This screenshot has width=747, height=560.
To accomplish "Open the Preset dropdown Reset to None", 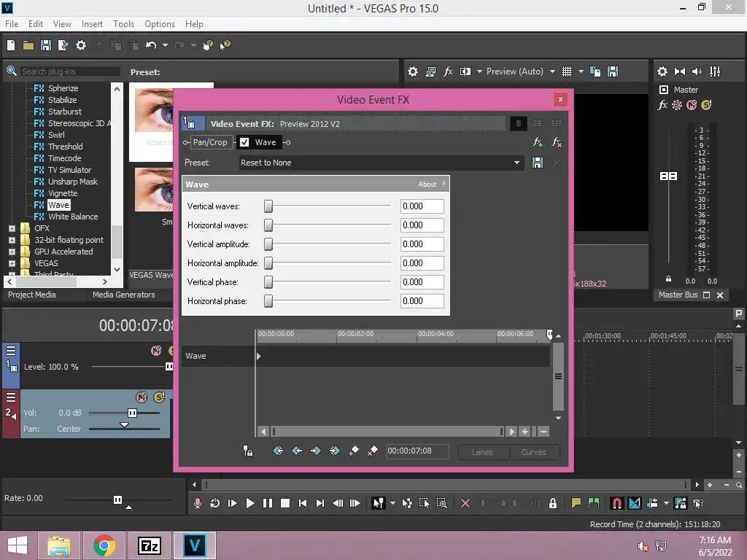I will (x=381, y=163).
